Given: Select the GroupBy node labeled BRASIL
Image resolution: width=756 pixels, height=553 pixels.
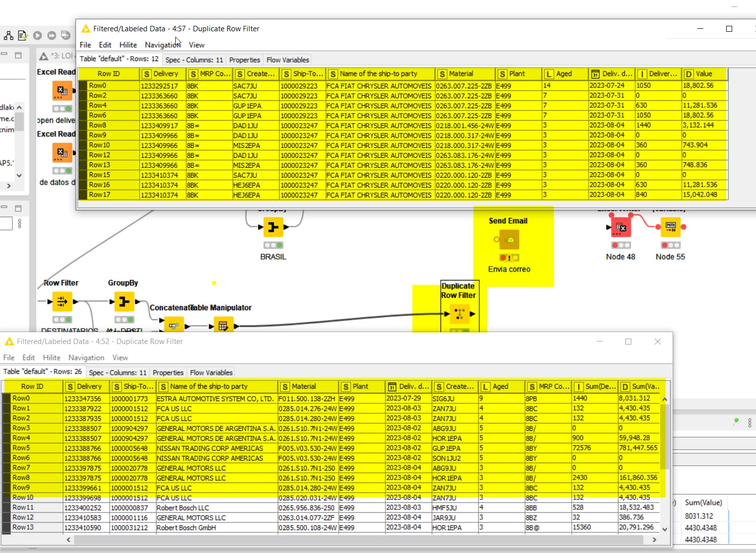Looking at the screenshot, I should (273, 227).
